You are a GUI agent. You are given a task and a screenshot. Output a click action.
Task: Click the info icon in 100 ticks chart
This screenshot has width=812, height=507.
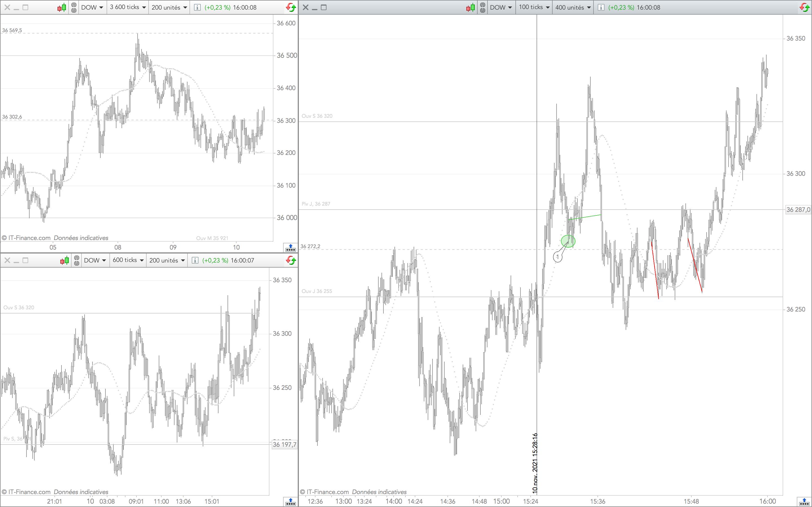(x=601, y=7)
